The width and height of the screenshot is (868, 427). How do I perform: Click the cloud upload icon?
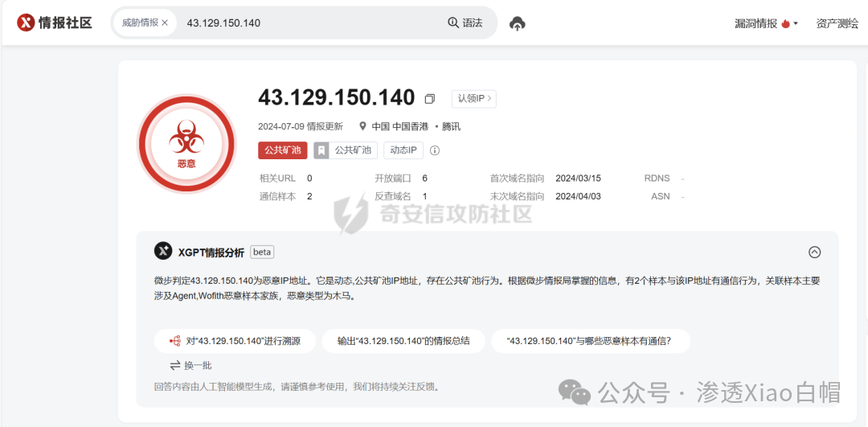tap(518, 23)
